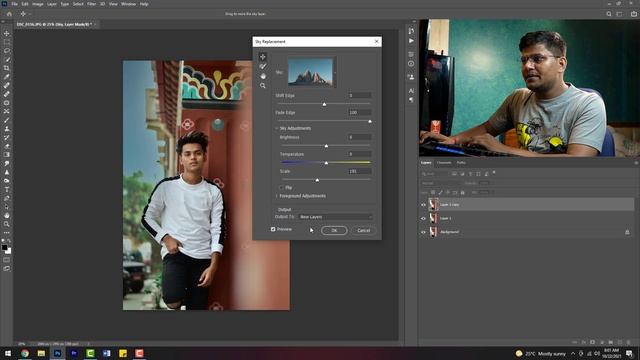Viewport: 640px width, 360px height.
Task: Select the Layer 1 copy thumbnail
Action: tap(433, 204)
